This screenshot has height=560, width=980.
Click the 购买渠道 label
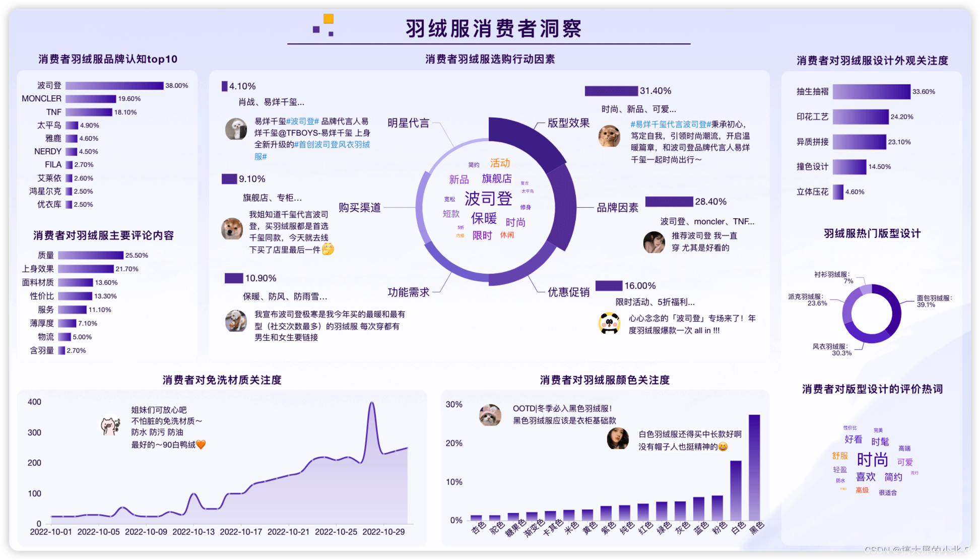click(x=359, y=208)
